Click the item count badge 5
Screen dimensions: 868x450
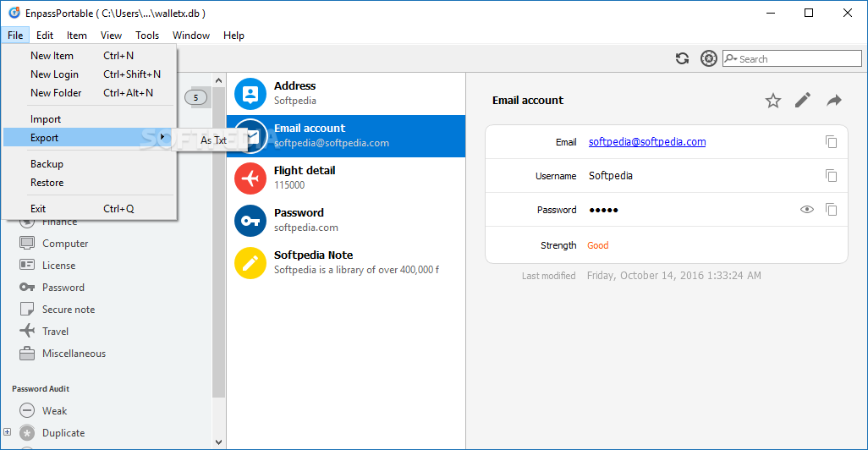[195, 97]
